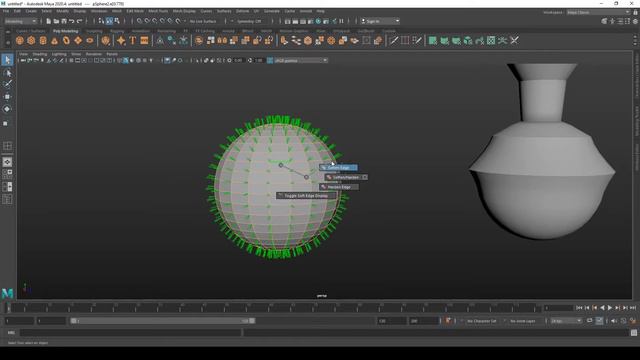Open the Symmetry Off dropdown
The height and width of the screenshot is (360, 640).
coord(249,21)
